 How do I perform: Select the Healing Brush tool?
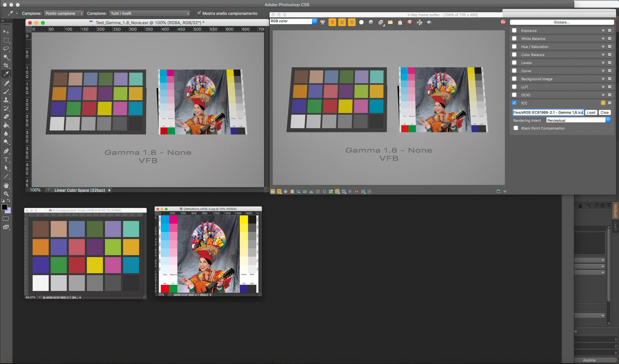click(x=6, y=83)
